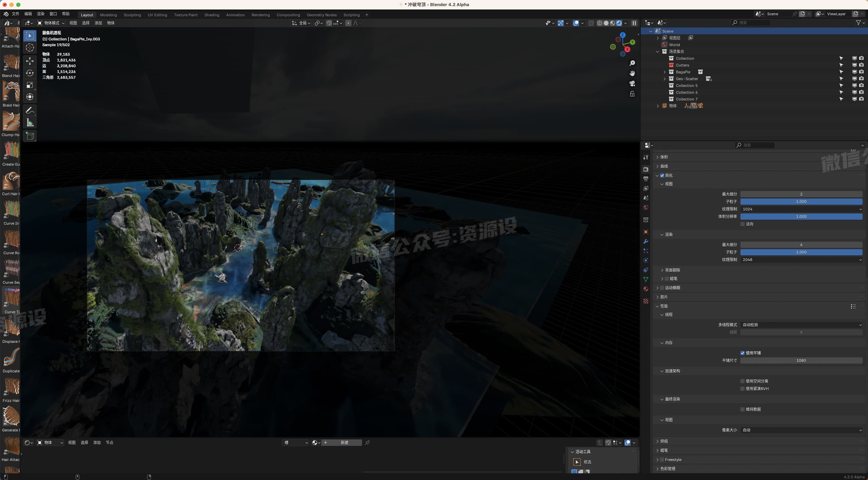Open the Modifiers properties tab

coord(646,241)
